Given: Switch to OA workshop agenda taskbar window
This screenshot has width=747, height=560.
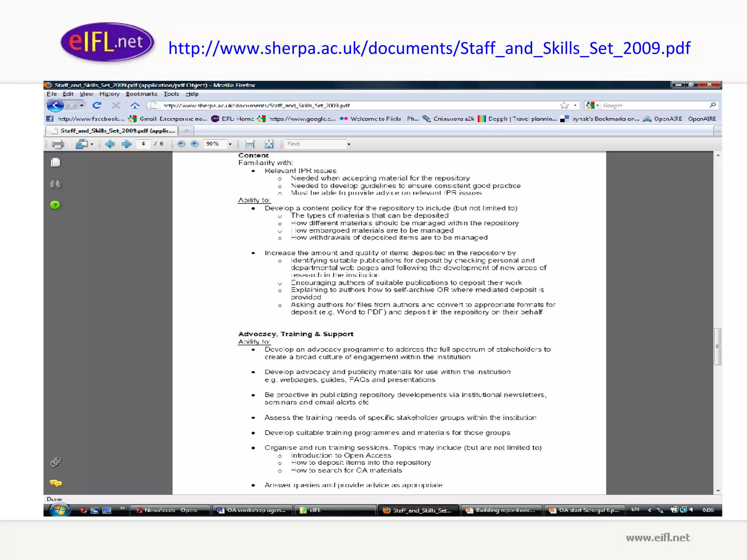Looking at the screenshot, I should click(x=252, y=510).
